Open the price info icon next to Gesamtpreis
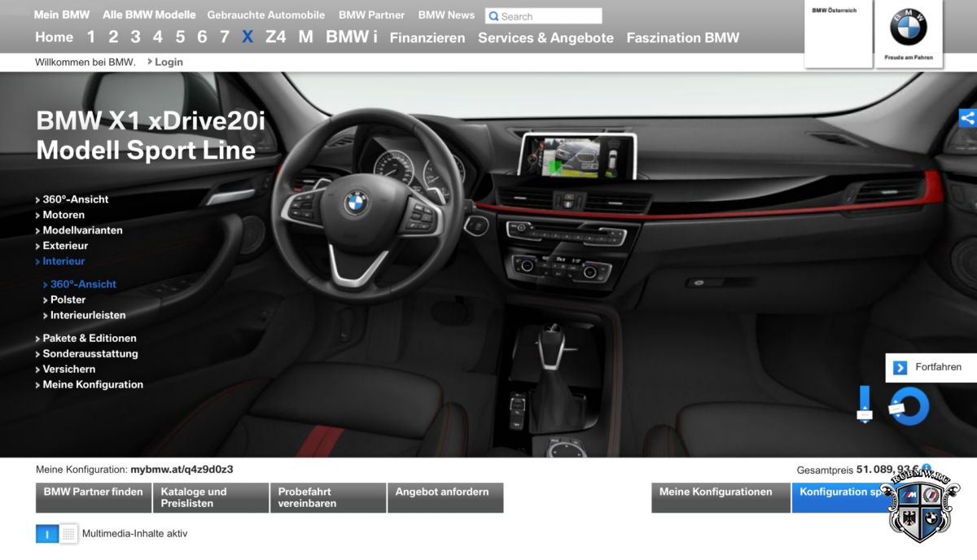 (x=927, y=469)
